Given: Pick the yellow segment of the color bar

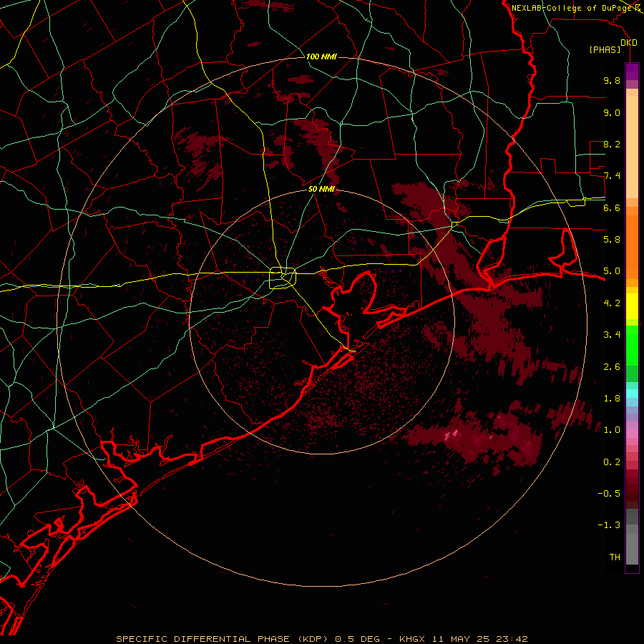Looking at the screenshot, I should click(632, 306).
